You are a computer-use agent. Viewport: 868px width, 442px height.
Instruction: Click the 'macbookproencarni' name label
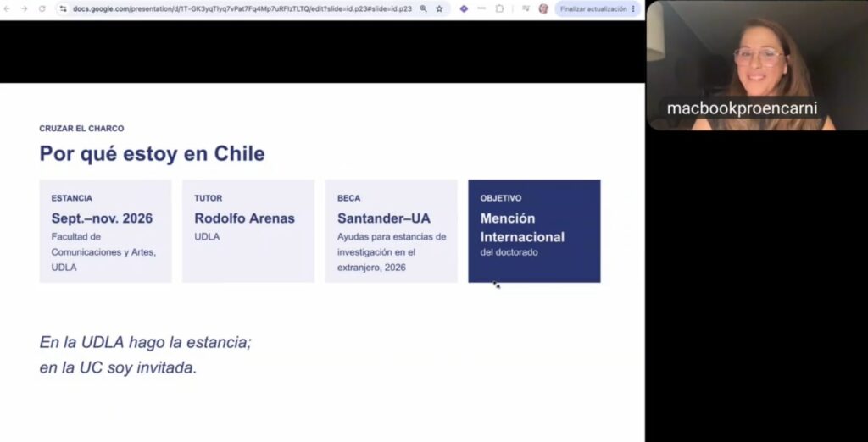742,108
